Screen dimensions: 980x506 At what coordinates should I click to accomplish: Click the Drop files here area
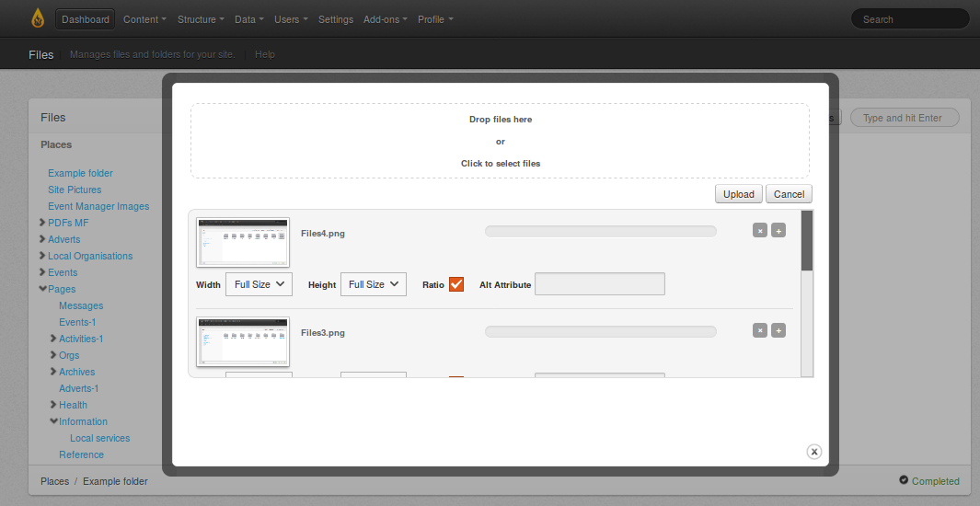500,141
